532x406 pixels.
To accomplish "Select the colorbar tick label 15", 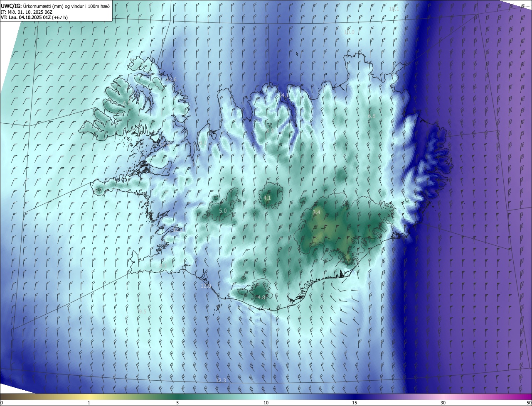I will [355, 403].
